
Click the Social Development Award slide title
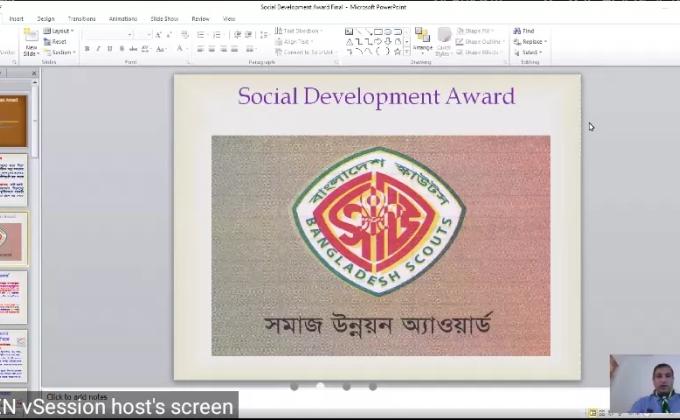click(376, 96)
